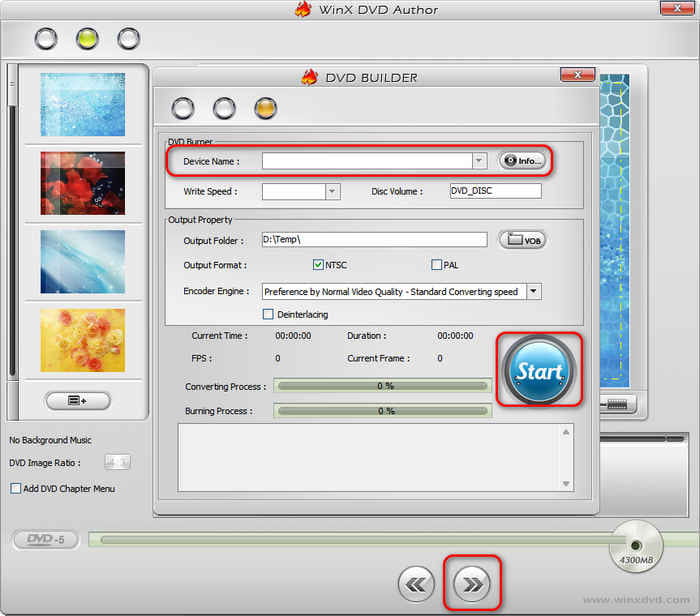Expand the Write Speed dropdown
Image resolution: width=700 pixels, height=616 pixels.
[333, 191]
